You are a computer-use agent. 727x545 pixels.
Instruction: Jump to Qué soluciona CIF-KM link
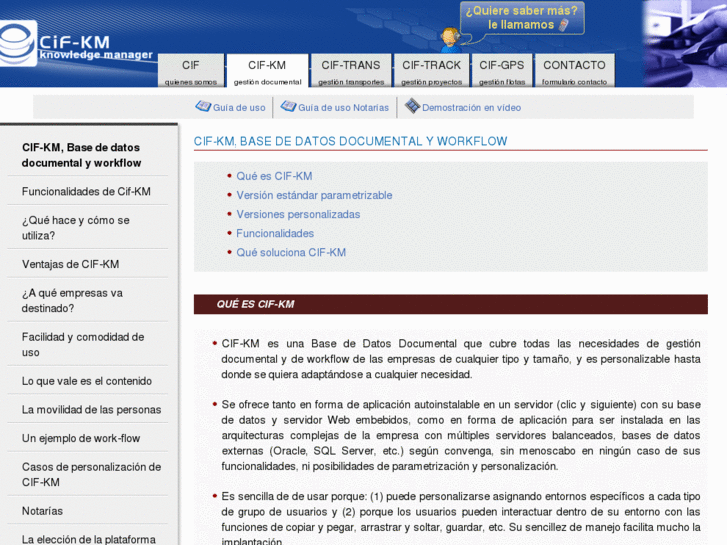(x=291, y=252)
